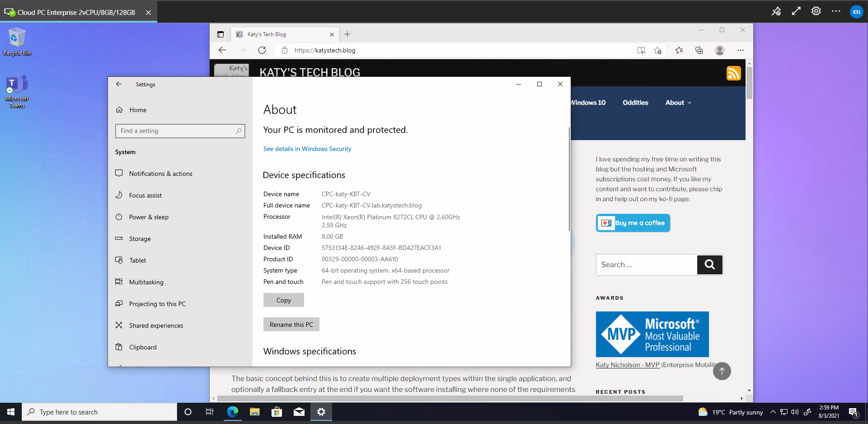Click the Settings window vertical scrollbar
This screenshot has width=868, height=424.
click(569, 181)
